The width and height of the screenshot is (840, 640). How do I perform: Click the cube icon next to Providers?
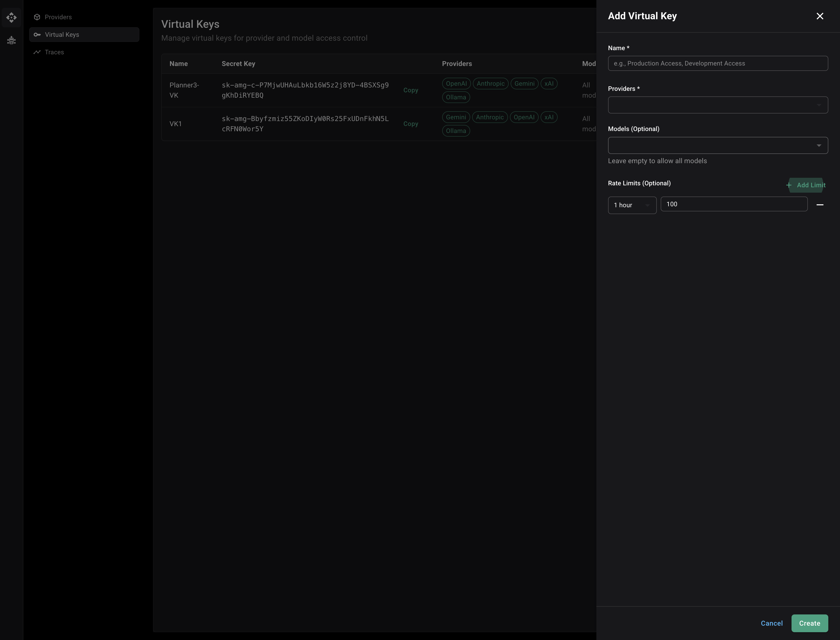(37, 17)
